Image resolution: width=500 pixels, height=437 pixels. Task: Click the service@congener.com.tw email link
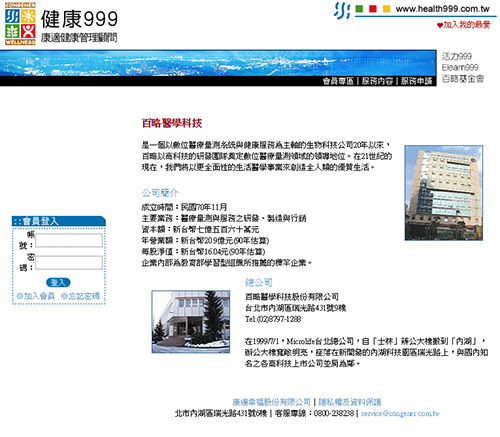400,413
